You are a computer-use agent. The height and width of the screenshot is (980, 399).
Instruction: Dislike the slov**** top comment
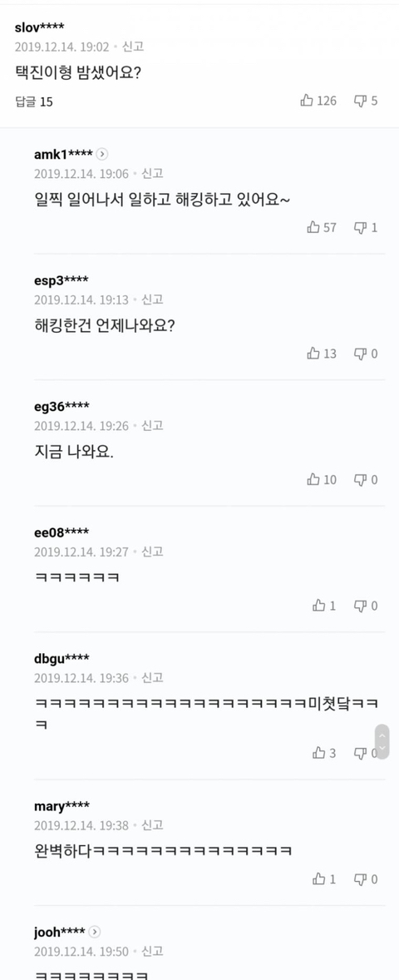[366, 101]
